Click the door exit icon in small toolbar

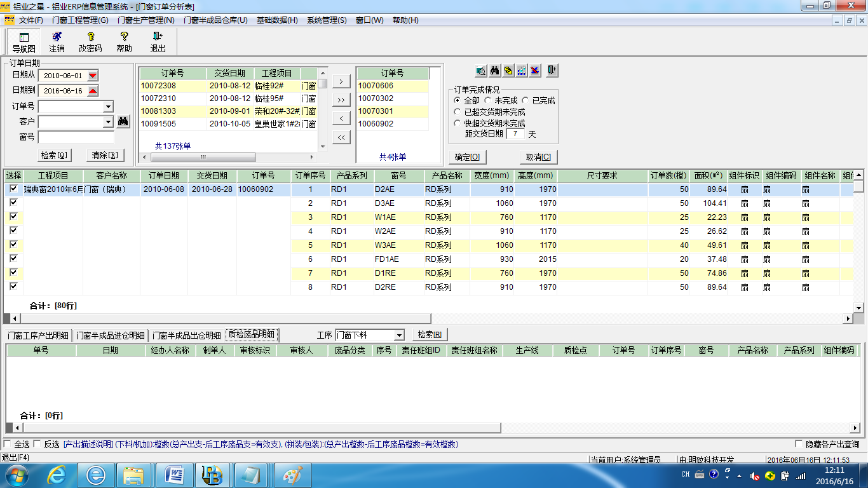click(552, 71)
